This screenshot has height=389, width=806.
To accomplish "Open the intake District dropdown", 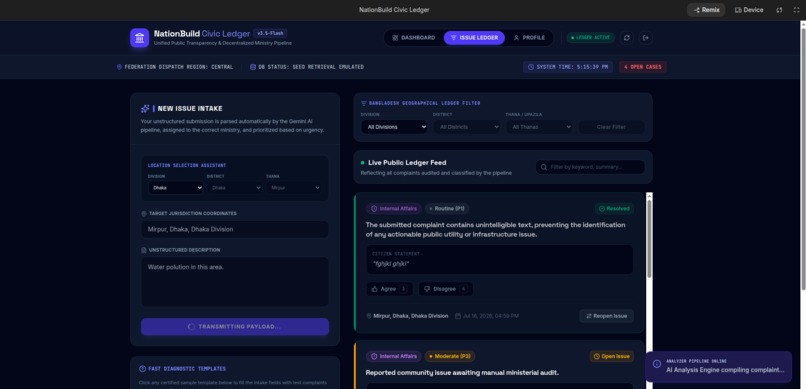I will [234, 188].
